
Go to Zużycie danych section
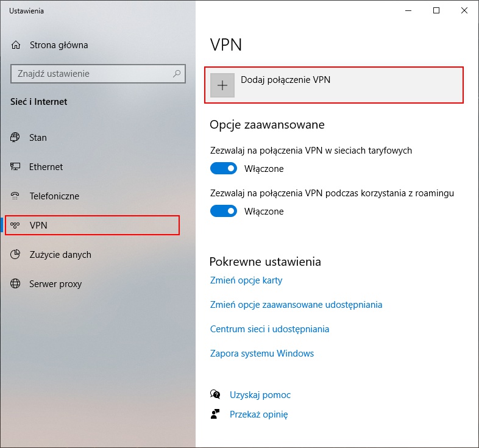60,255
